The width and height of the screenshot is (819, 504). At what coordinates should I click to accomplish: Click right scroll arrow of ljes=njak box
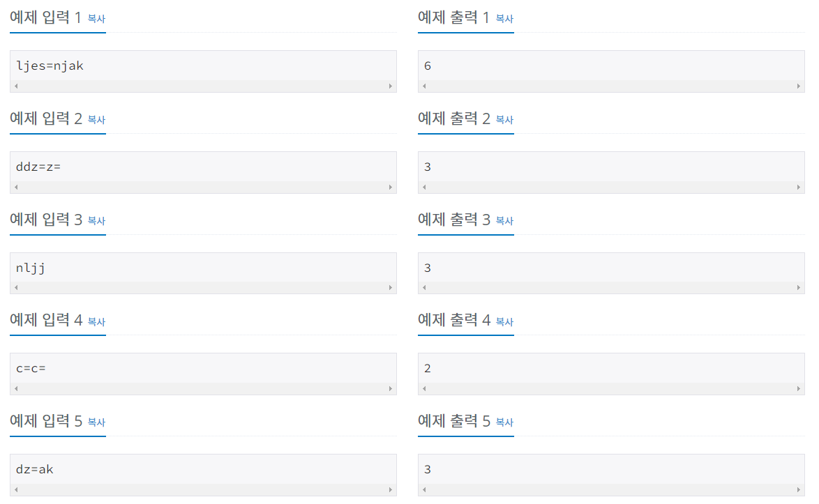391,86
